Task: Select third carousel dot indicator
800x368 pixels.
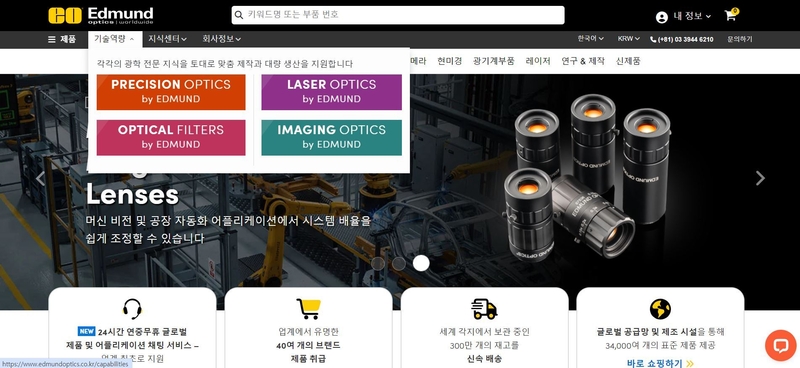Action: point(421,263)
